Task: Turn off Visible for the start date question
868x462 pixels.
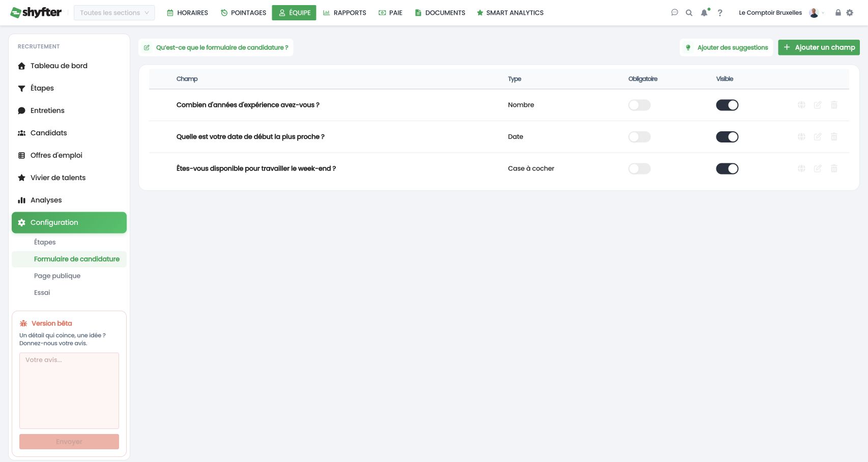Action: pyautogui.click(x=727, y=137)
